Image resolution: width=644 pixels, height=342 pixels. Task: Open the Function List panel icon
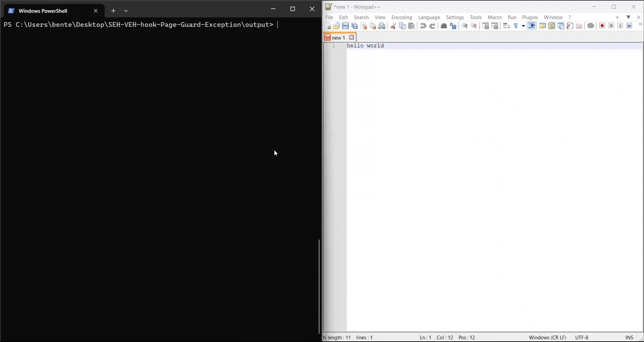(x=569, y=26)
